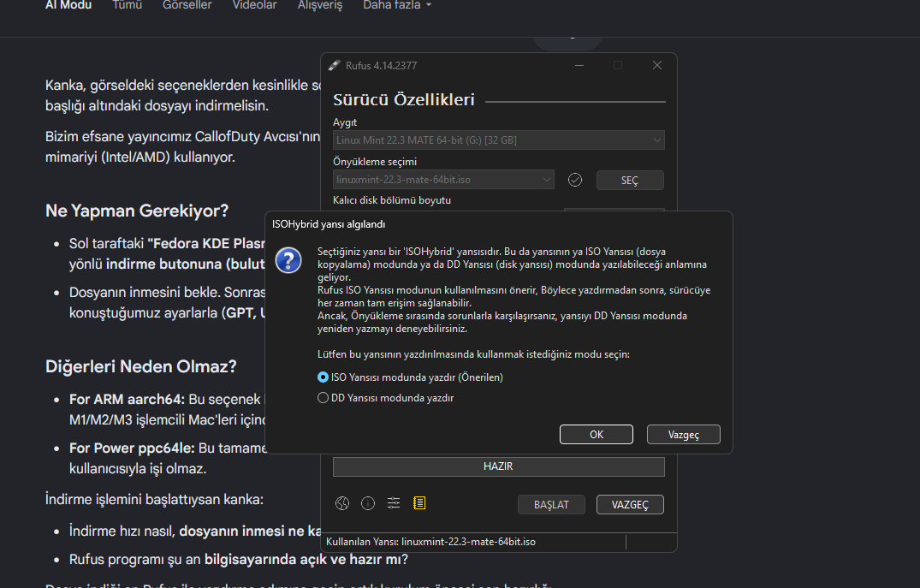Click the HAZIR progress status bar
Image resolution: width=920 pixels, height=588 pixels.
pyautogui.click(x=499, y=466)
